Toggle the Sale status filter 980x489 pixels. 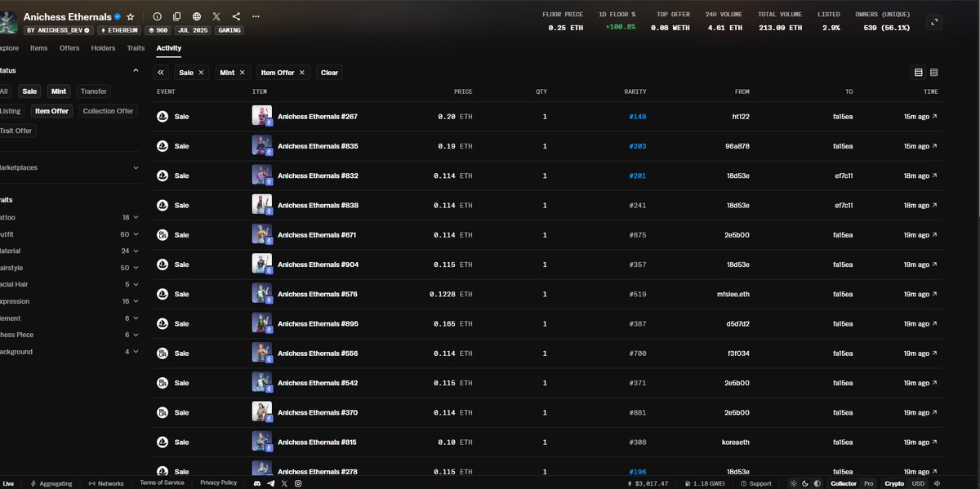tap(30, 91)
